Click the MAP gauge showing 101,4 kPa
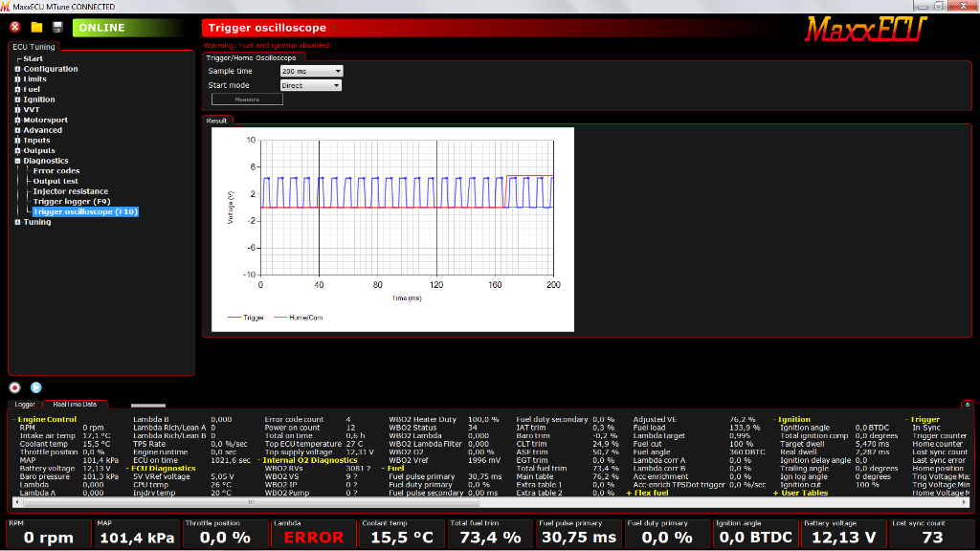 pyautogui.click(x=138, y=534)
